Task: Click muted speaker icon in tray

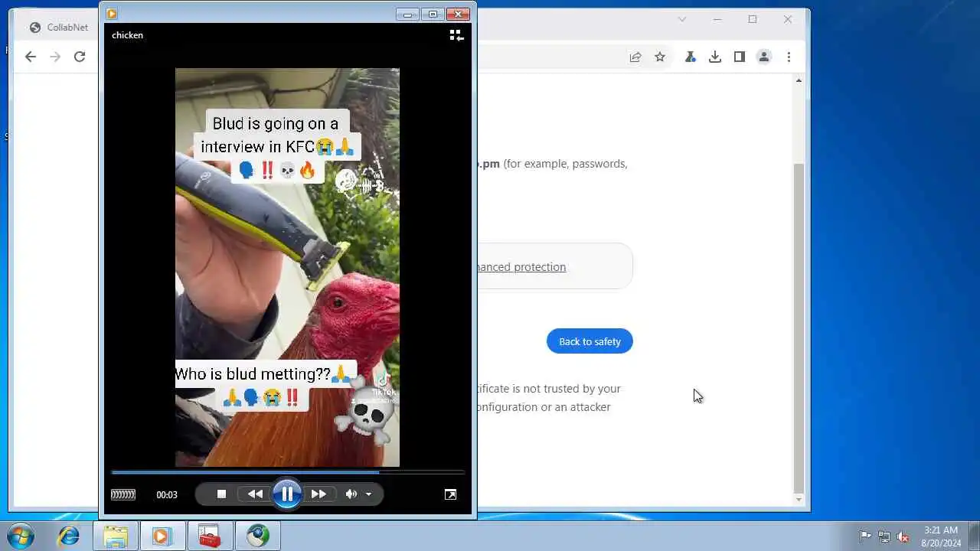Action: [x=903, y=536]
